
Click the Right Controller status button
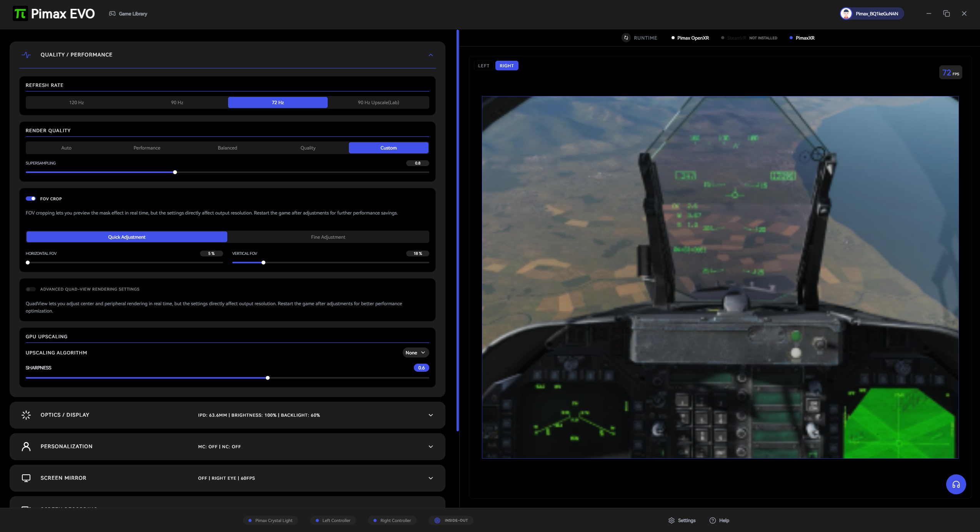(x=392, y=520)
